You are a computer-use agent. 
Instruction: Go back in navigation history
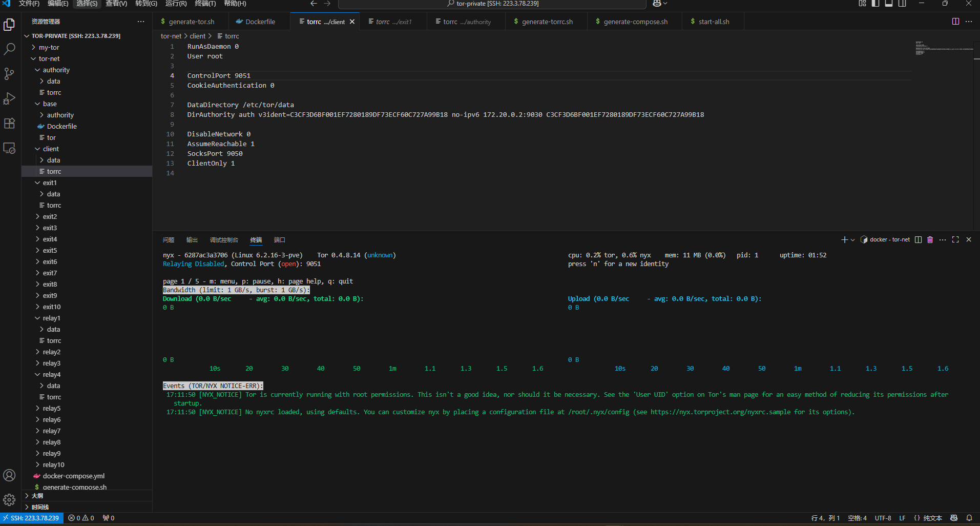point(314,4)
